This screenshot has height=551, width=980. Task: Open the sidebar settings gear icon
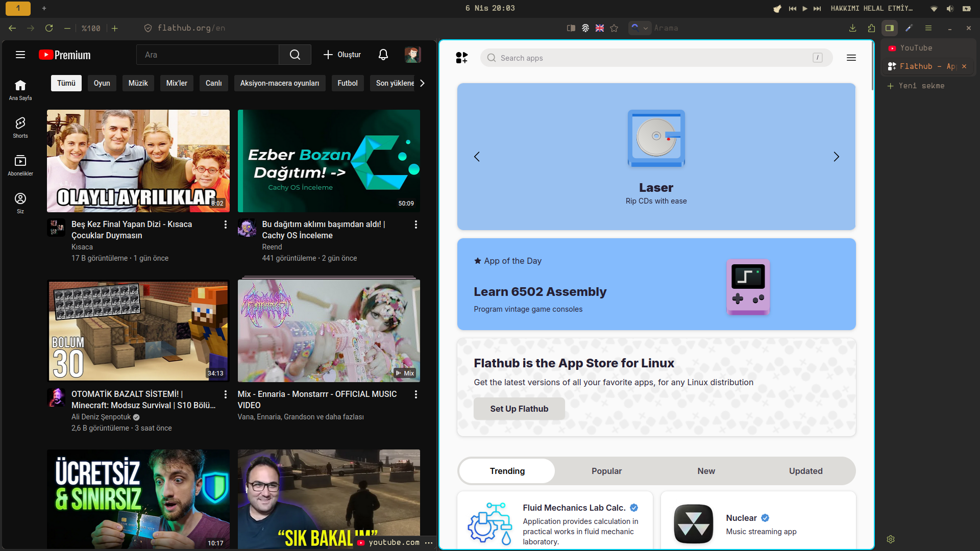(x=891, y=539)
